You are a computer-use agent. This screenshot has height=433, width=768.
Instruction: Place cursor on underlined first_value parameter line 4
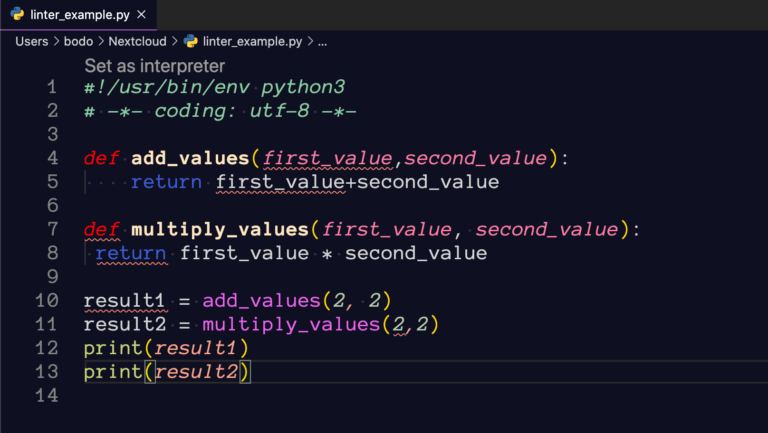coord(328,158)
